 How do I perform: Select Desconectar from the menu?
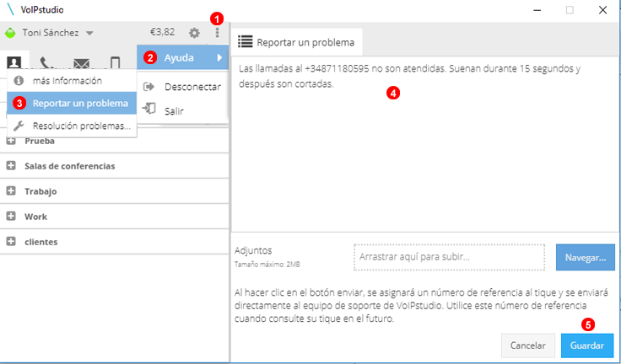182,87
